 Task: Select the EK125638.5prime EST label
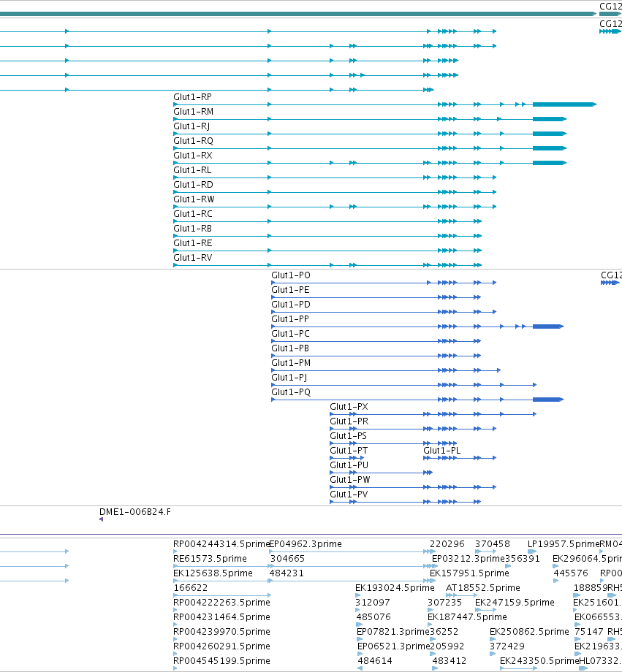point(213,573)
